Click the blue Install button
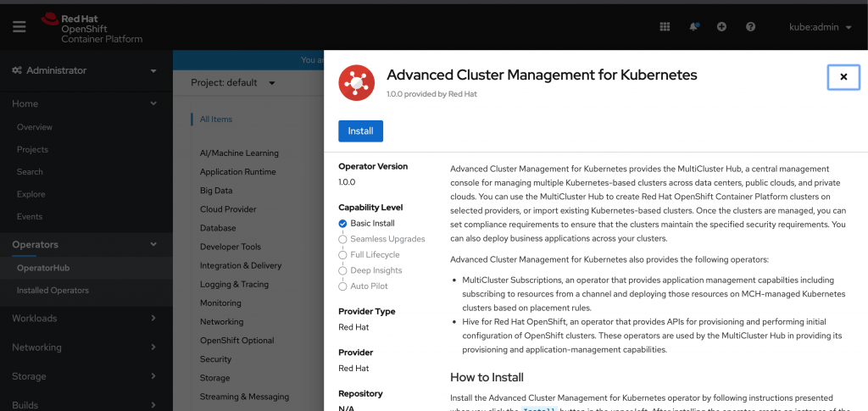Image resolution: width=868 pixels, height=411 pixels. 360,131
